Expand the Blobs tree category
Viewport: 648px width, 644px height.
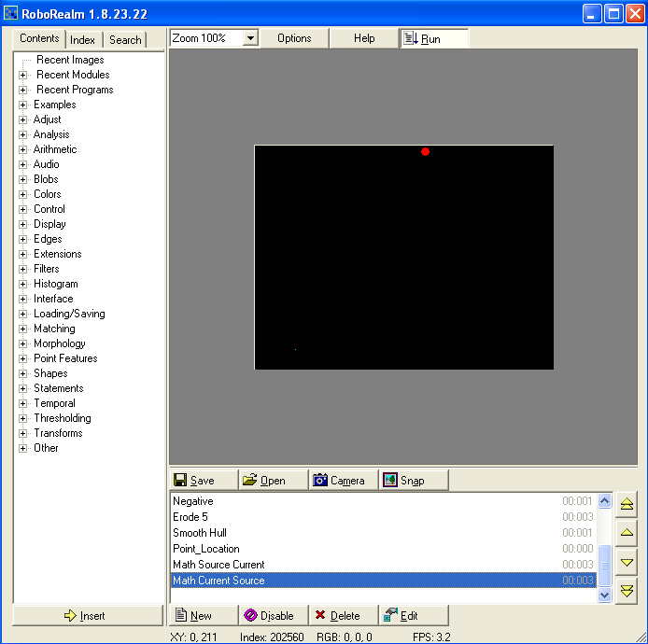23,179
